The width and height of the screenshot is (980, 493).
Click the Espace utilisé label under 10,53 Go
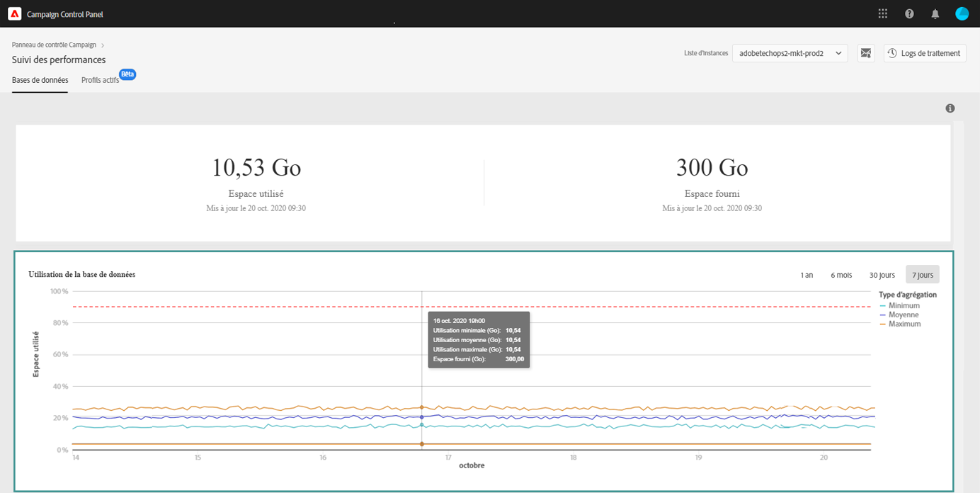(x=256, y=193)
